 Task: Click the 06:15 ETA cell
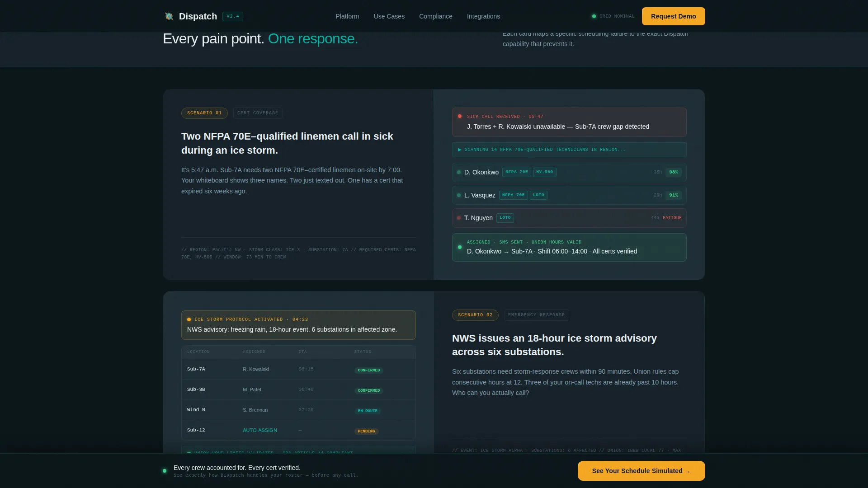(306, 369)
